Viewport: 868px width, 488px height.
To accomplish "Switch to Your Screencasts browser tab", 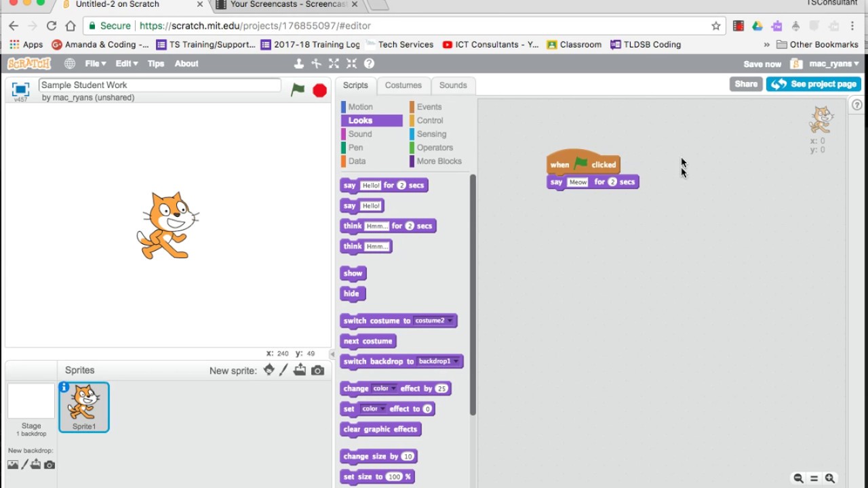I will (289, 5).
